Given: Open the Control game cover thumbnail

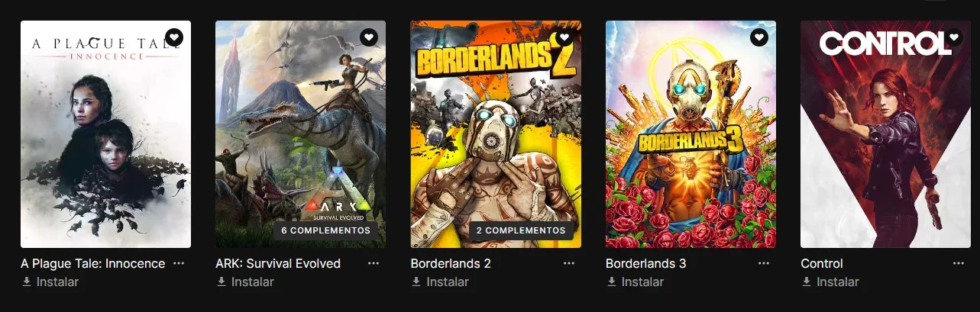Looking at the screenshot, I should tap(885, 134).
